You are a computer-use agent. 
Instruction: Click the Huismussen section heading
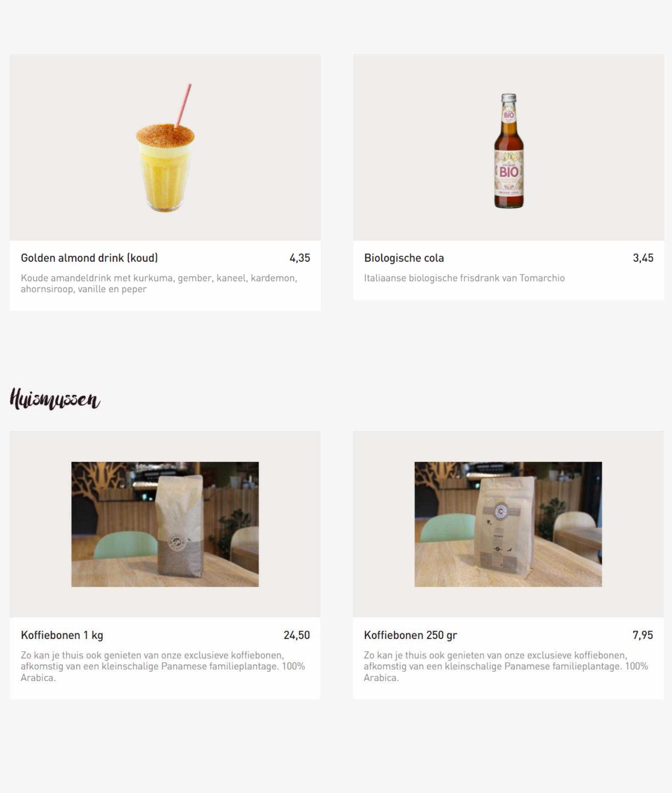pos(55,399)
